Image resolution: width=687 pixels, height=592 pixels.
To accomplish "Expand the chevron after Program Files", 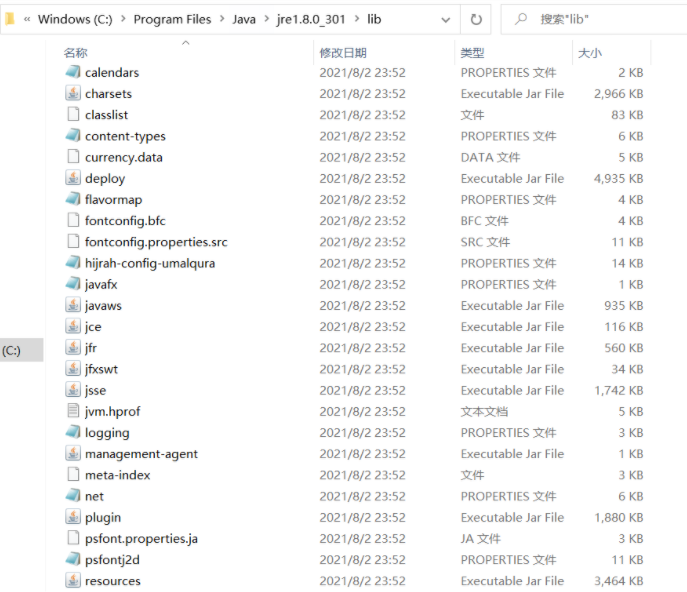I will 222,19.
